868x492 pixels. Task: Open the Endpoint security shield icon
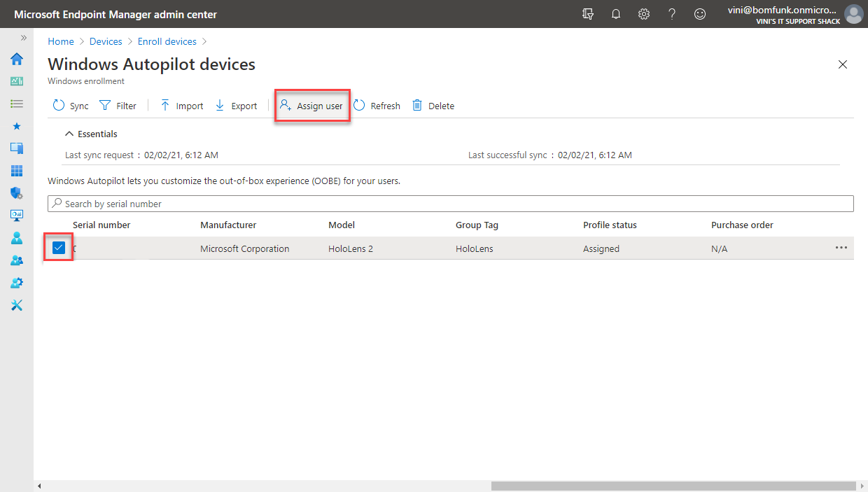17,193
